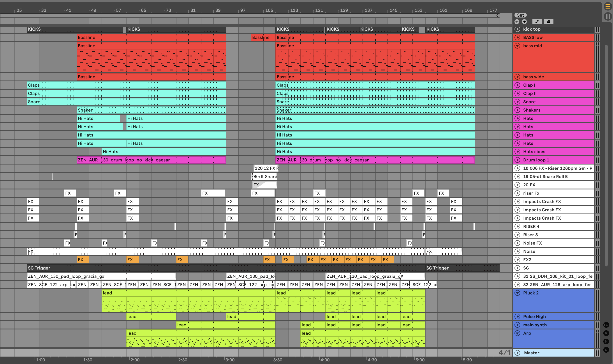Click the 4/1 grid size indicator
This screenshot has height=364, width=613.
(504, 353)
